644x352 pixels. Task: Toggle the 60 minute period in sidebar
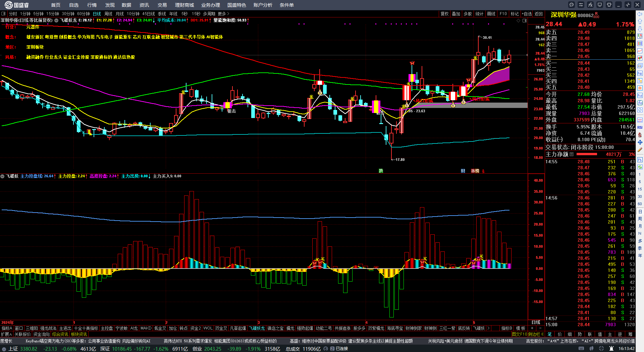pyautogui.click(x=640, y=204)
